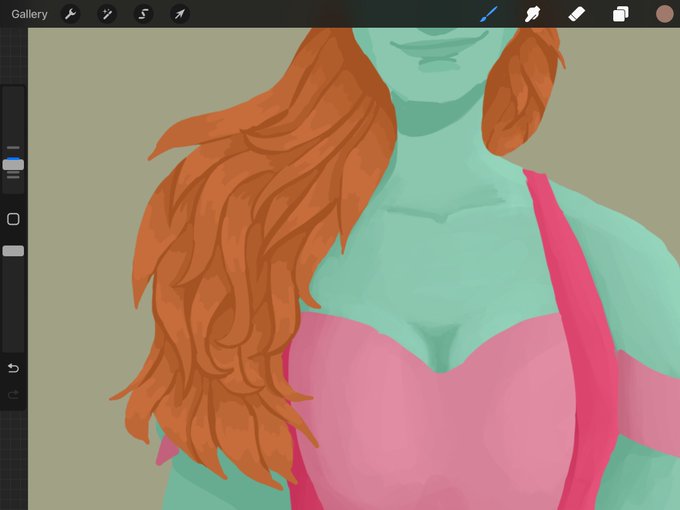Image resolution: width=680 pixels, height=510 pixels.
Task: Select the Brush tool
Action: (x=488, y=14)
